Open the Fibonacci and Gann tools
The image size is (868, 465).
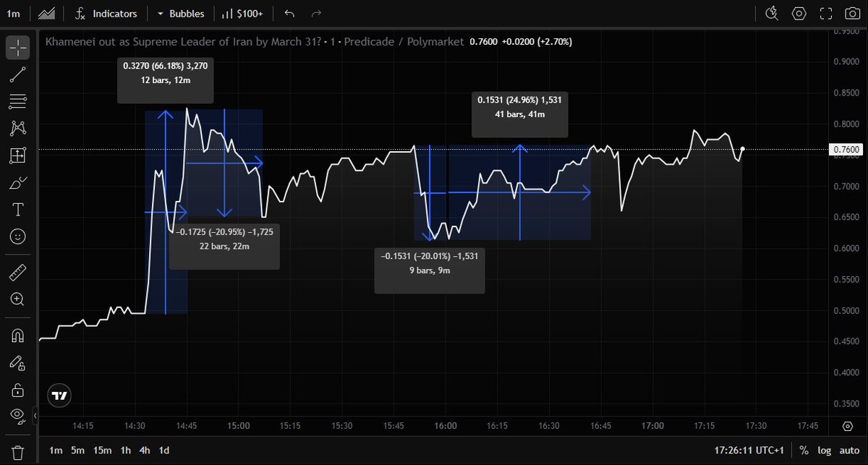(18, 101)
